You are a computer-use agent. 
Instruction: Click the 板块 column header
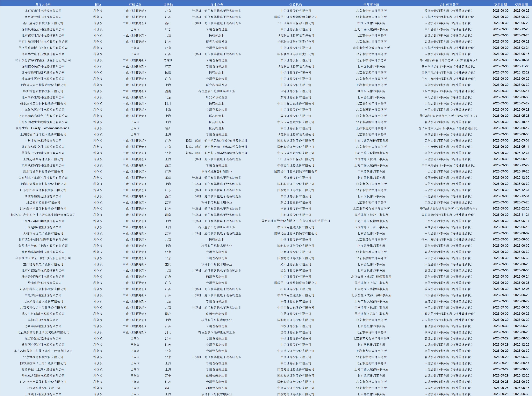pyautogui.click(x=98, y=4)
